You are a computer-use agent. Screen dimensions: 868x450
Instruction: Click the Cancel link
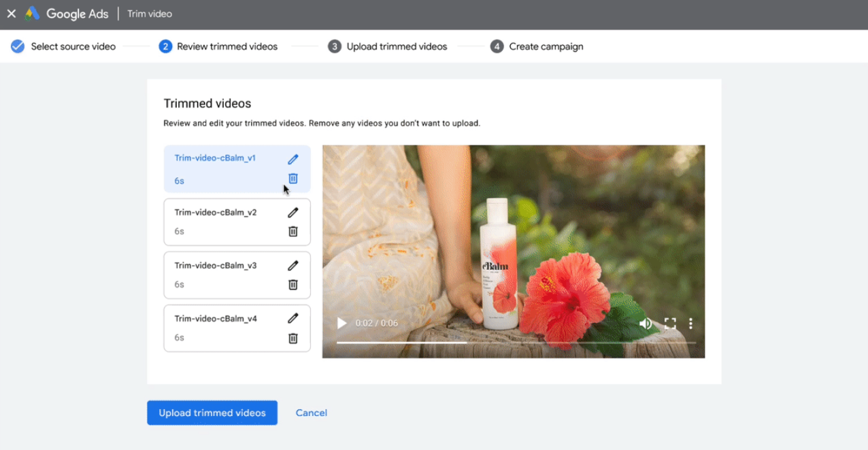click(312, 413)
